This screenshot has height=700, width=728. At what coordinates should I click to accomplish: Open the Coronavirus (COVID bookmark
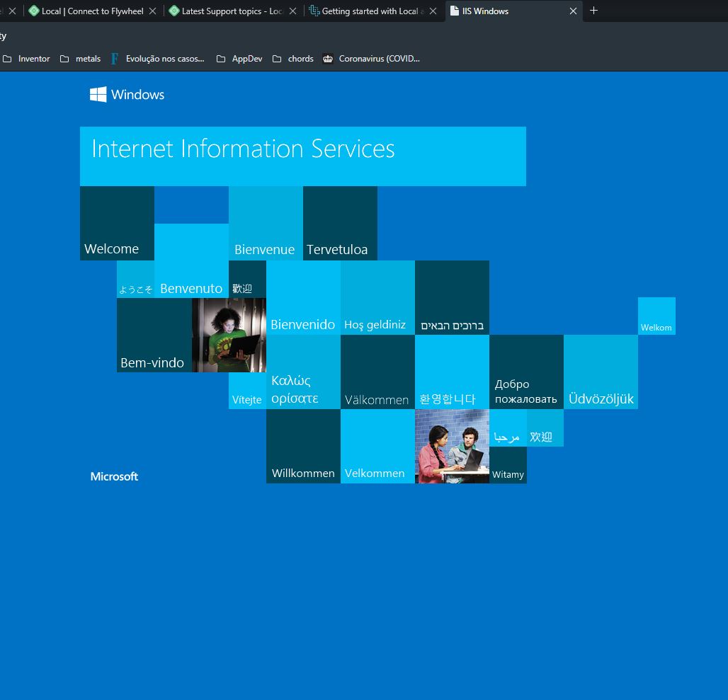(371, 59)
